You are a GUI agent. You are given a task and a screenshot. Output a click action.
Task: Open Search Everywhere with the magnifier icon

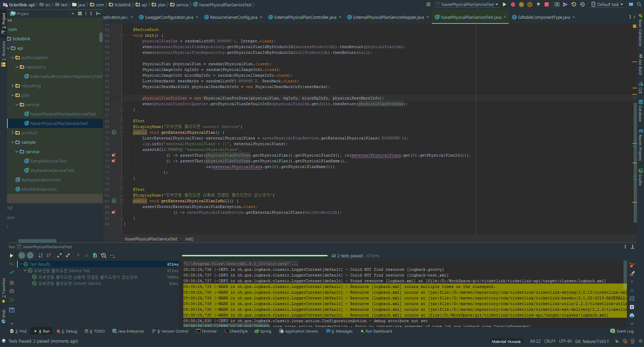click(x=639, y=4)
